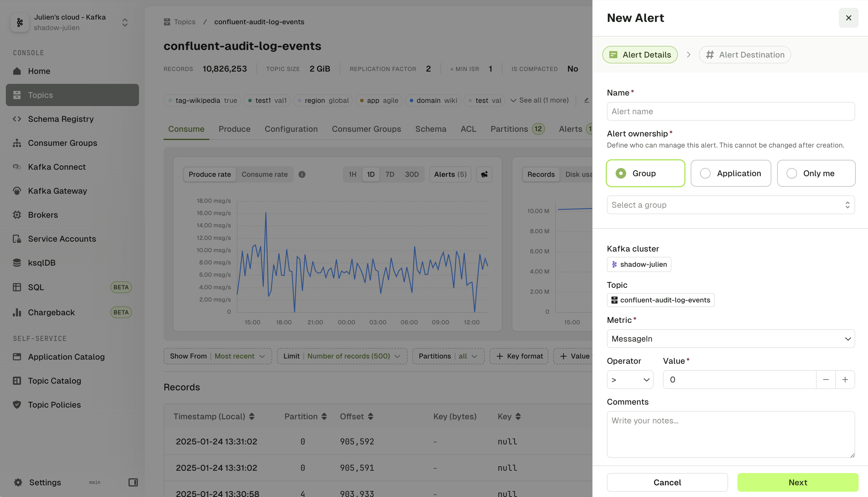Select the Only me ownership option
The height and width of the screenshot is (497, 868).
click(816, 173)
